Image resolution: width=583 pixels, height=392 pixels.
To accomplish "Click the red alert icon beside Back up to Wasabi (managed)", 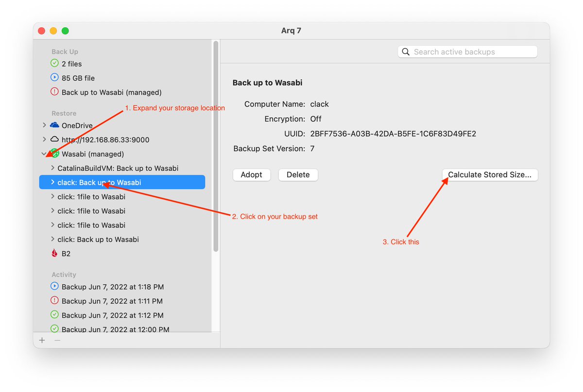I will coord(54,92).
